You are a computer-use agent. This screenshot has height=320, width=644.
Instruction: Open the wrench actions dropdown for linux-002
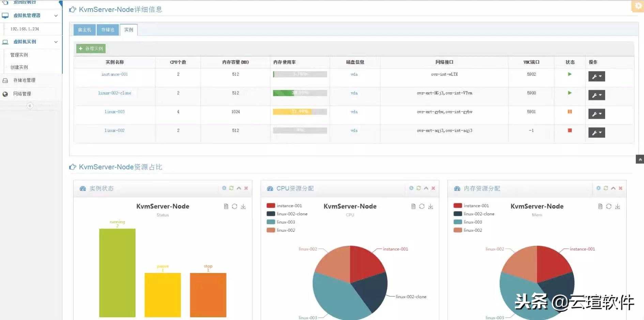pyautogui.click(x=597, y=133)
